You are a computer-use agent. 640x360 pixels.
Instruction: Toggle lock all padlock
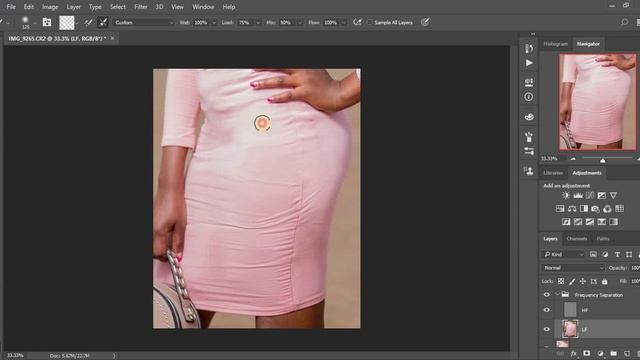605,281
